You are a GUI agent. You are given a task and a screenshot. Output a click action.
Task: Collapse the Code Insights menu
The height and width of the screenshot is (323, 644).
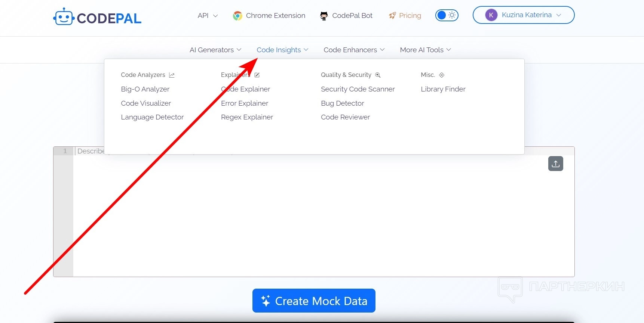(x=282, y=50)
